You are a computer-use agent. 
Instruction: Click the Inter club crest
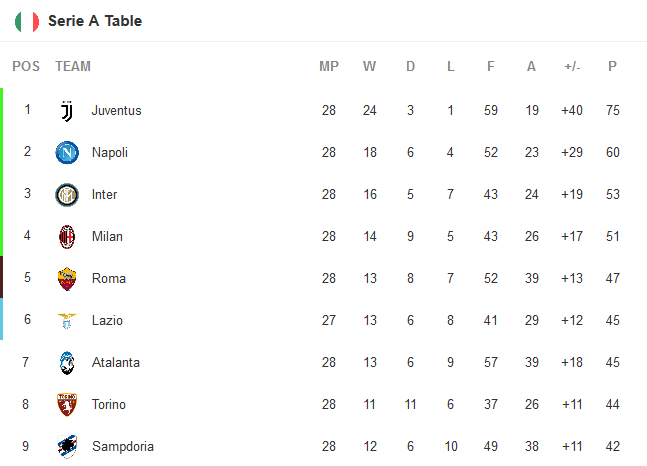(x=67, y=195)
